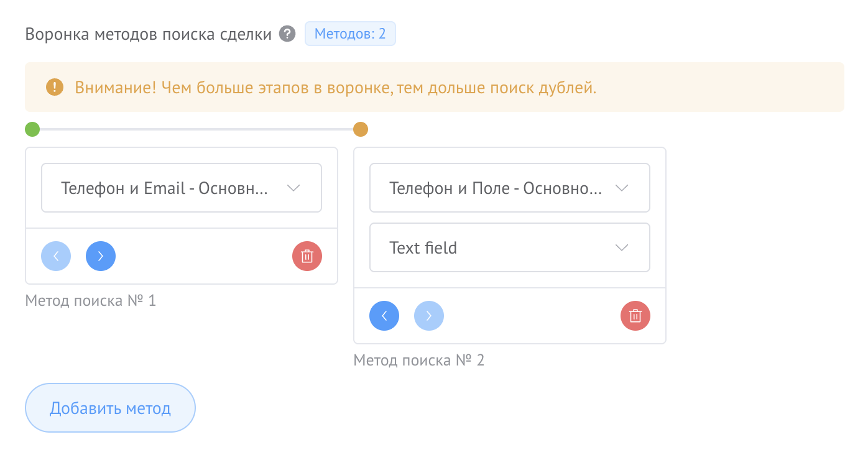Move search method № 2 left
This screenshot has width=868, height=455.
pos(384,316)
